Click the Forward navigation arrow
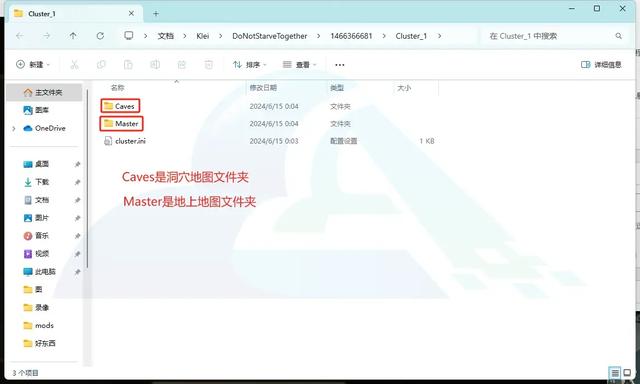 point(47,36)
